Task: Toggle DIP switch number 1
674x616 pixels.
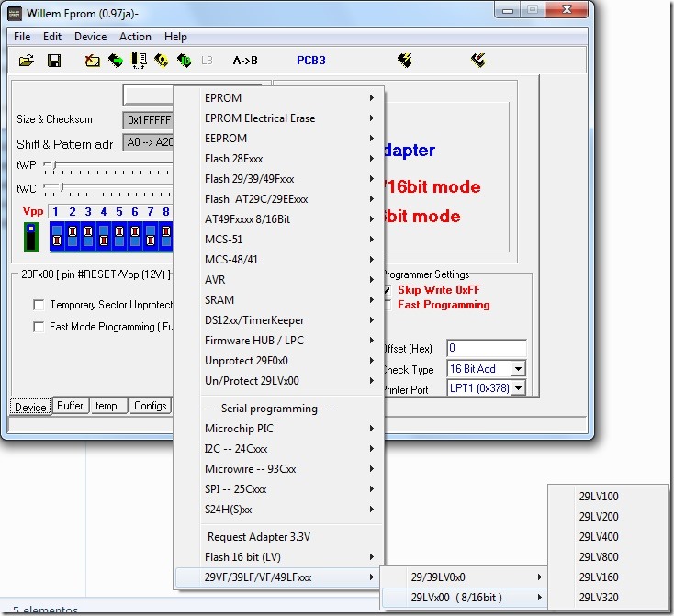Action: click(x=57, y=236)
